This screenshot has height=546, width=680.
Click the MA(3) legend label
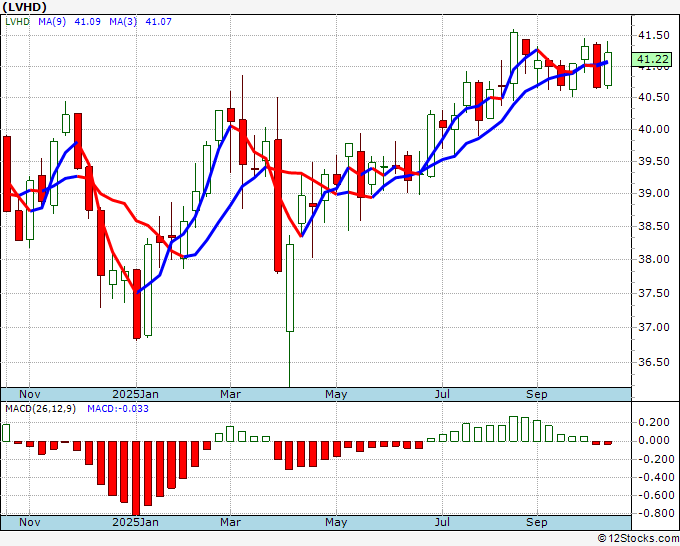[123, 21]
